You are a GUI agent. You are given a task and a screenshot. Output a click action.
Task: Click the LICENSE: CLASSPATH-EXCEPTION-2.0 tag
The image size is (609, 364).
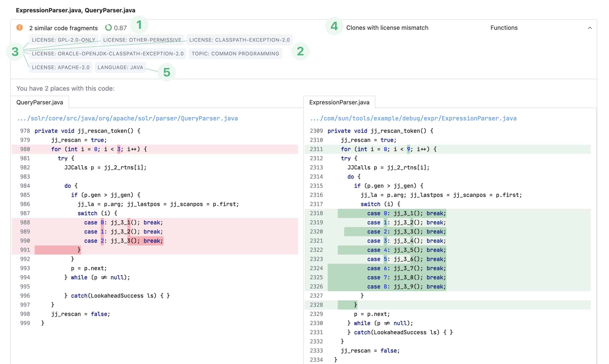[239, 40]
